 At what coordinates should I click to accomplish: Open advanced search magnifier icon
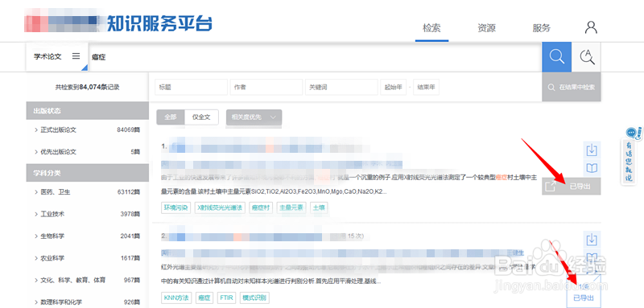coord(587,56)
